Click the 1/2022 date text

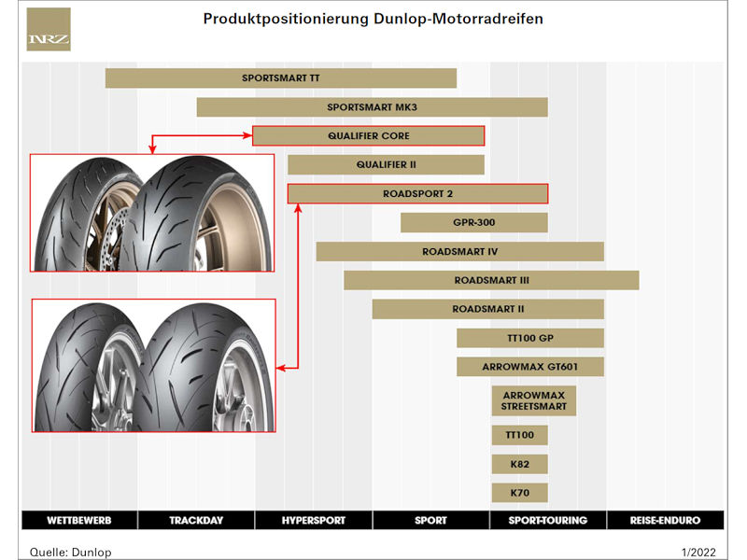click(x=698, y=552)
